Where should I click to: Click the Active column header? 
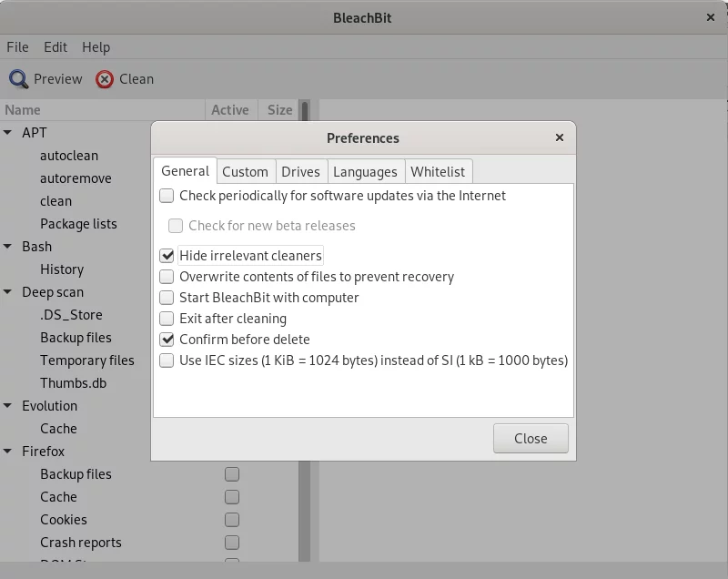click(x=231, y=110)
